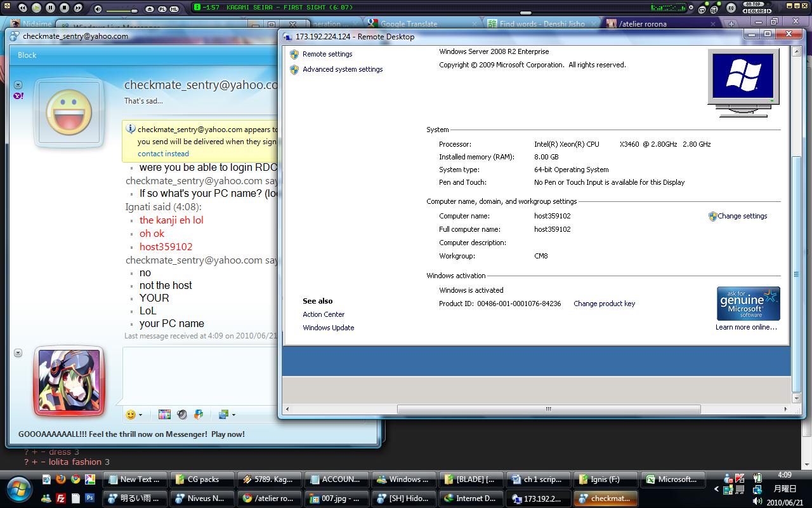
Task: Click the mute speaker icon in player
Action: click(x=98, y=9)
